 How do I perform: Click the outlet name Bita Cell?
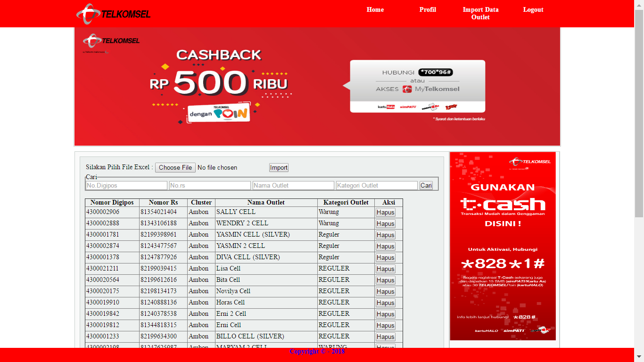coord(228,280)
